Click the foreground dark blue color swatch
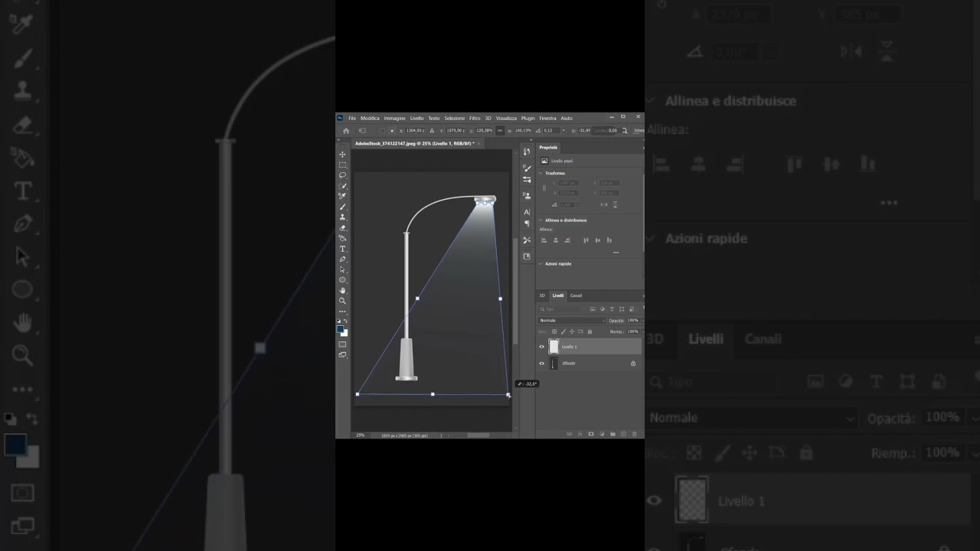This screenshot has height=551, width=980. [x=340, y=329]
